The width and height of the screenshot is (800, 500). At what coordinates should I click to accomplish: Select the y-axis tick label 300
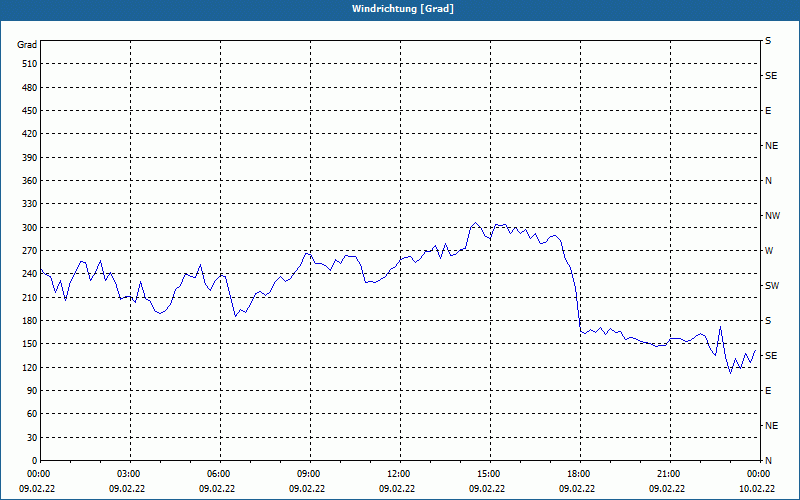click(30, 228)
